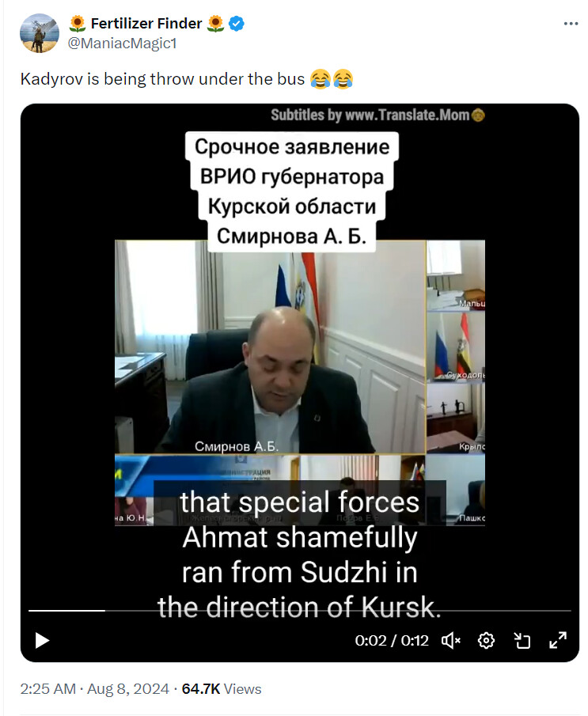The image size is (588, 716).
Task: Click the 0:02 / 0:12 time display
Action: point(392,641)
